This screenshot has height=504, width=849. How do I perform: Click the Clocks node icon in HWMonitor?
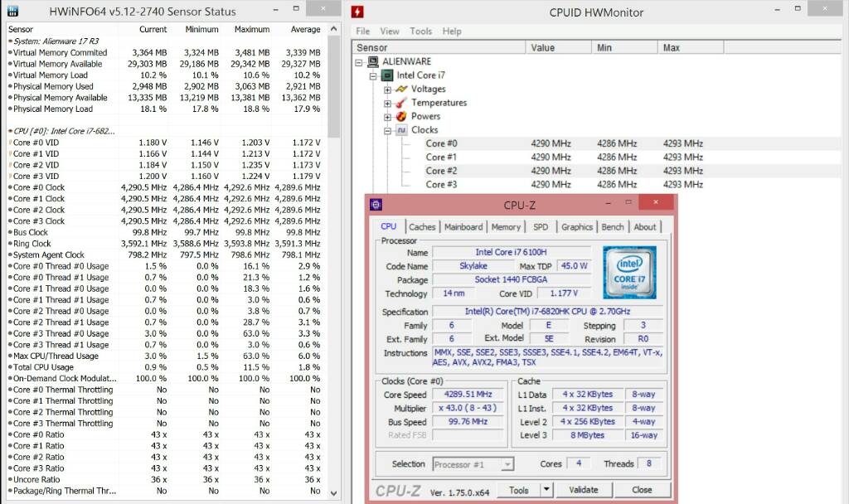(401, 130)
